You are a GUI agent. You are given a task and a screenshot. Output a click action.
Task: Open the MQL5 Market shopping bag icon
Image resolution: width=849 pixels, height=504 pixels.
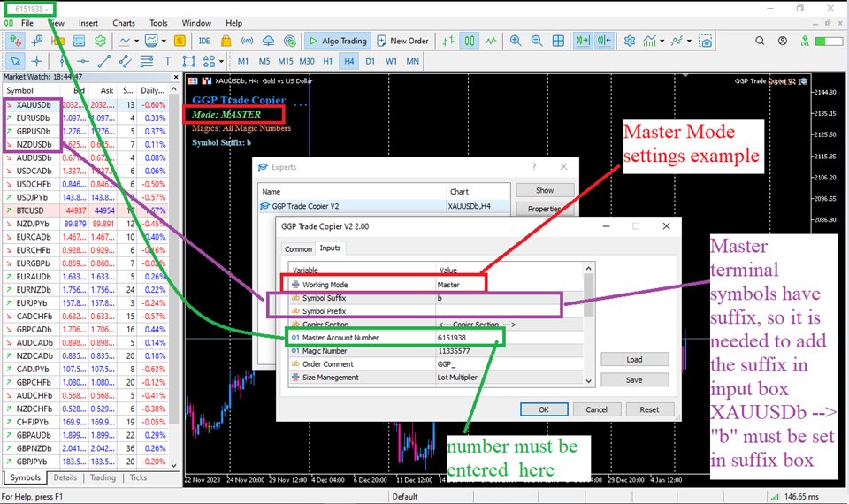[x=226, y=41]
